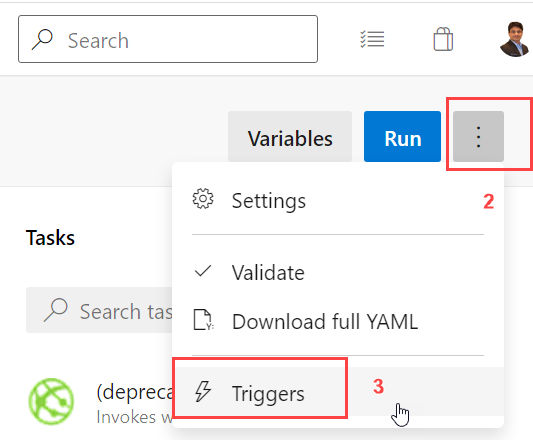
Task: Select the deprecated task list entry
Action: click(100, 402)
